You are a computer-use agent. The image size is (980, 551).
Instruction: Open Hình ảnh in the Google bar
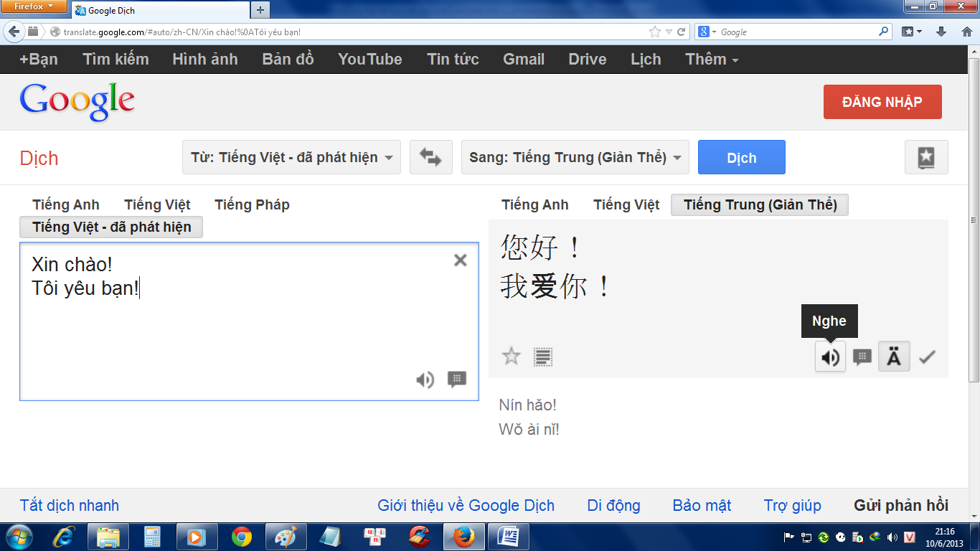[x=205, y=60]
